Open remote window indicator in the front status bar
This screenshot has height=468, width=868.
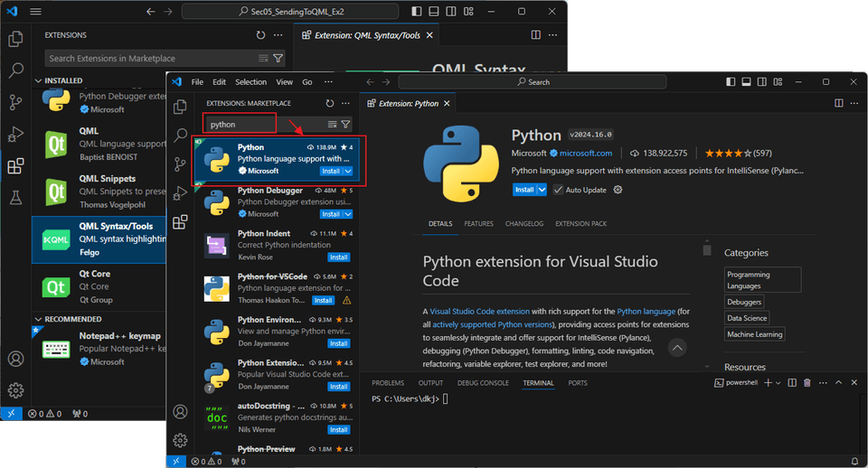tap(176, 462)
